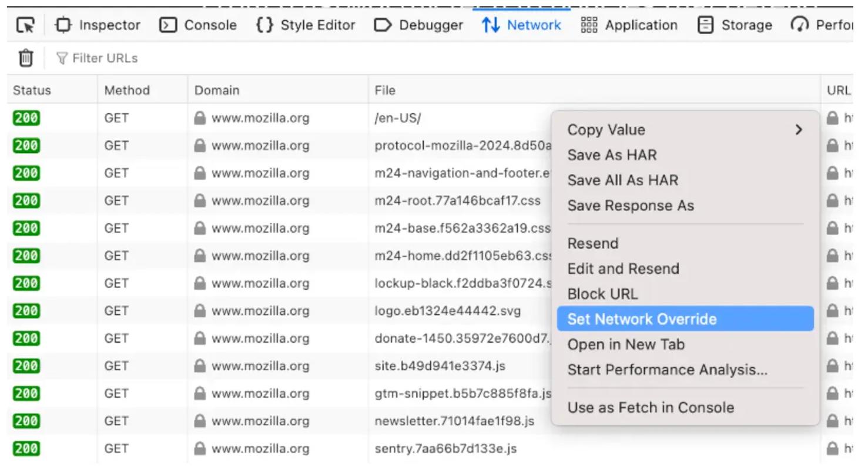Click the URL lock icon in /en-US/ row
Screen dimensions: 868x476
(833, 118)
